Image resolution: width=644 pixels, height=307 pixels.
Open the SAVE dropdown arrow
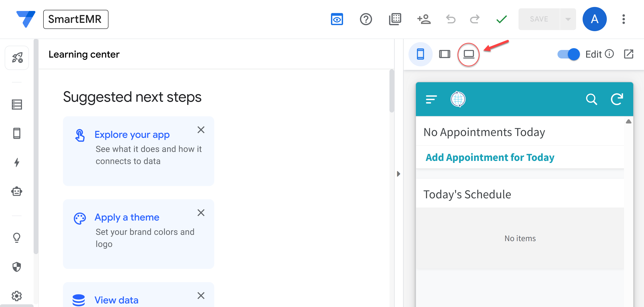tap(568, 19)
